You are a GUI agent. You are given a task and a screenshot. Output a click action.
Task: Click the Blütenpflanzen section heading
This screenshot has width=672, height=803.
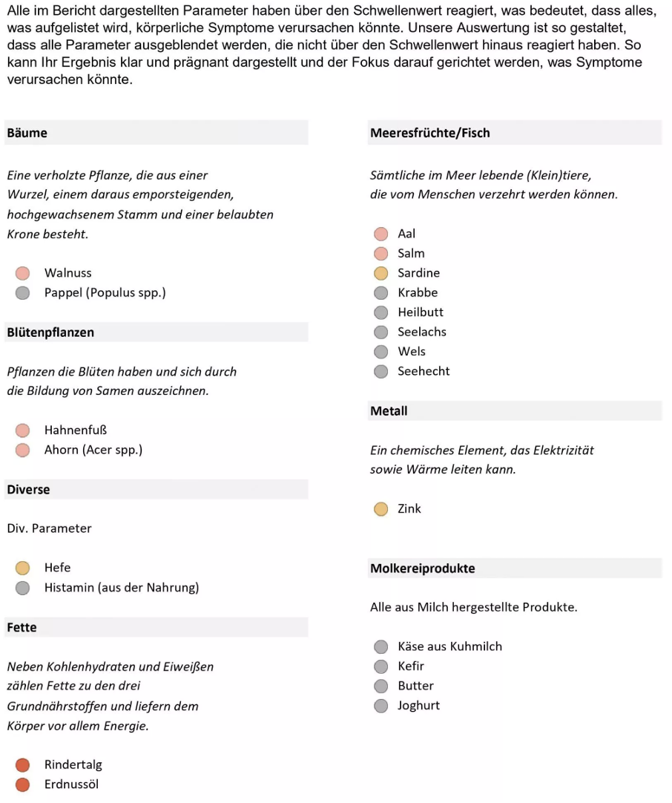50,332
